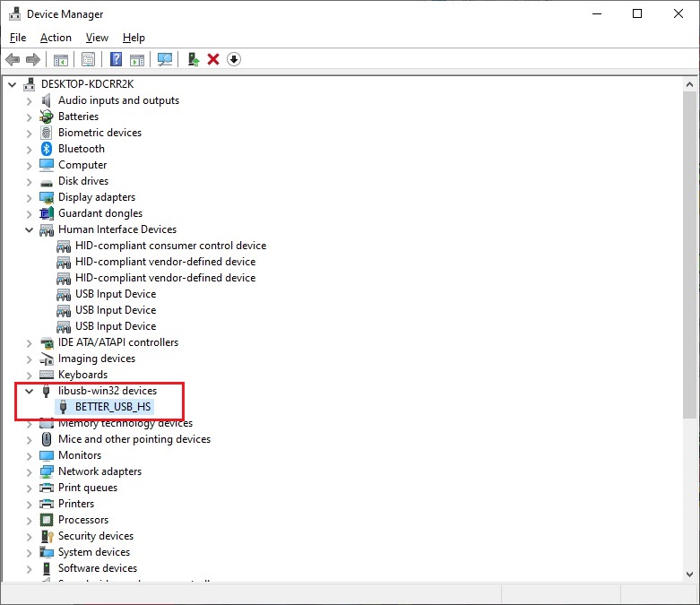
Task: Minimize the Device Manager window
Action: tap(597, 13)
